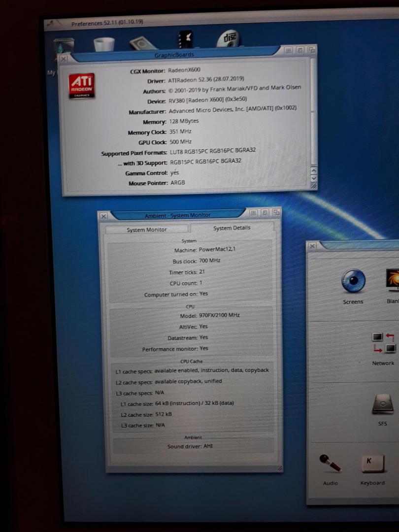Close the Preferences icons window

tap(312, 245)
